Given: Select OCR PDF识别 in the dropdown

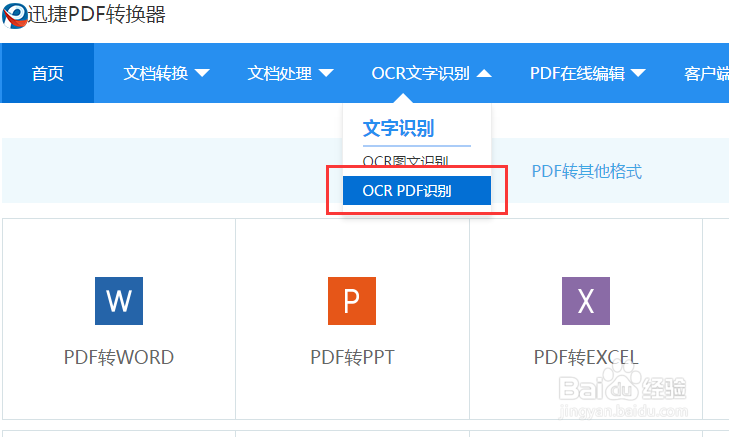Looking at the screenshot, I should point(417,190).
